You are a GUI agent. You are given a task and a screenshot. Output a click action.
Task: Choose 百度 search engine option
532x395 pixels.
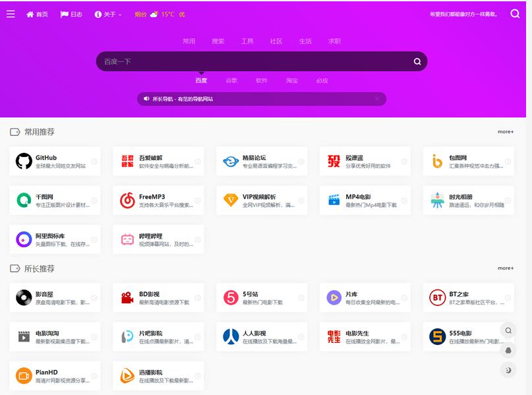[201, 80]
